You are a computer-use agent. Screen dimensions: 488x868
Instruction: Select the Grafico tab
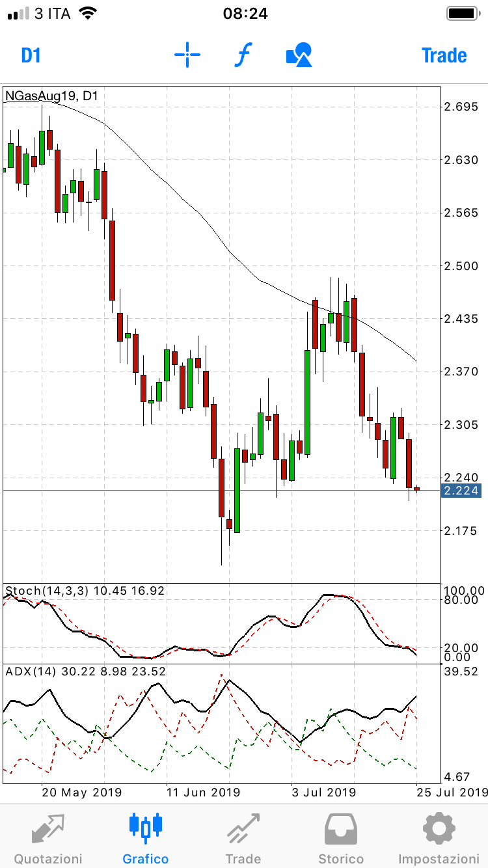[146, 839]
